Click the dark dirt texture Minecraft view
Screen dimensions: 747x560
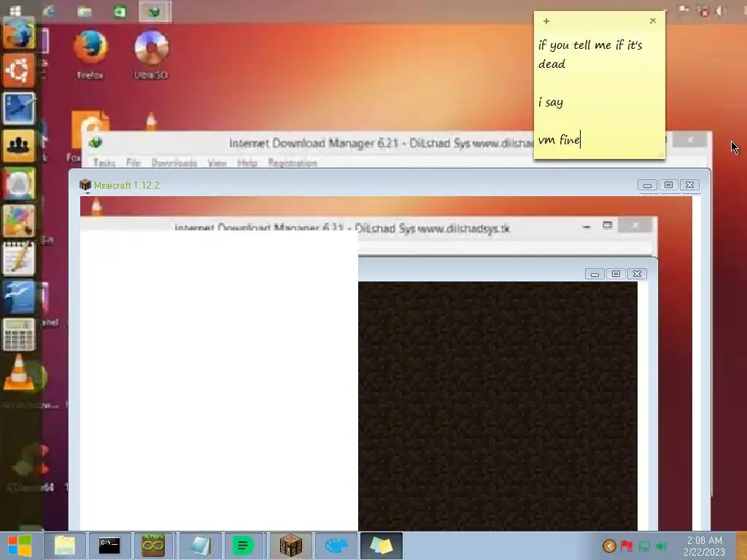pyautogui.click(x=498, y=405)
